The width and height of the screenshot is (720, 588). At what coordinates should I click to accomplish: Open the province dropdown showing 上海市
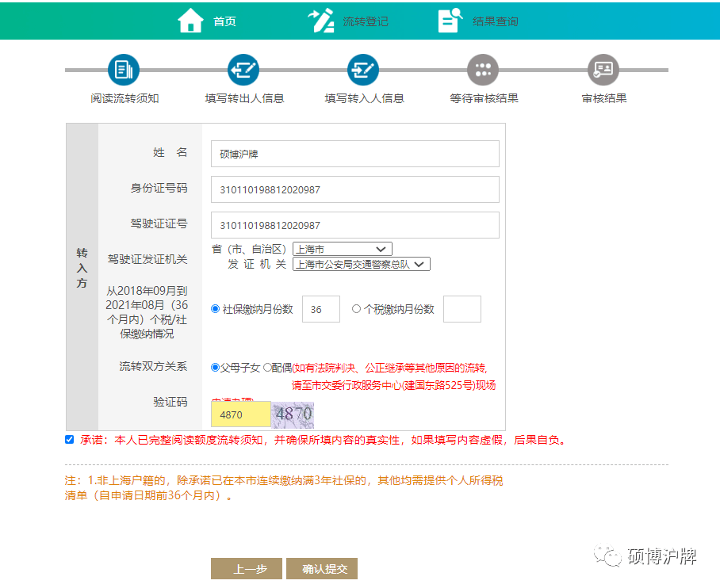point(342,248)
